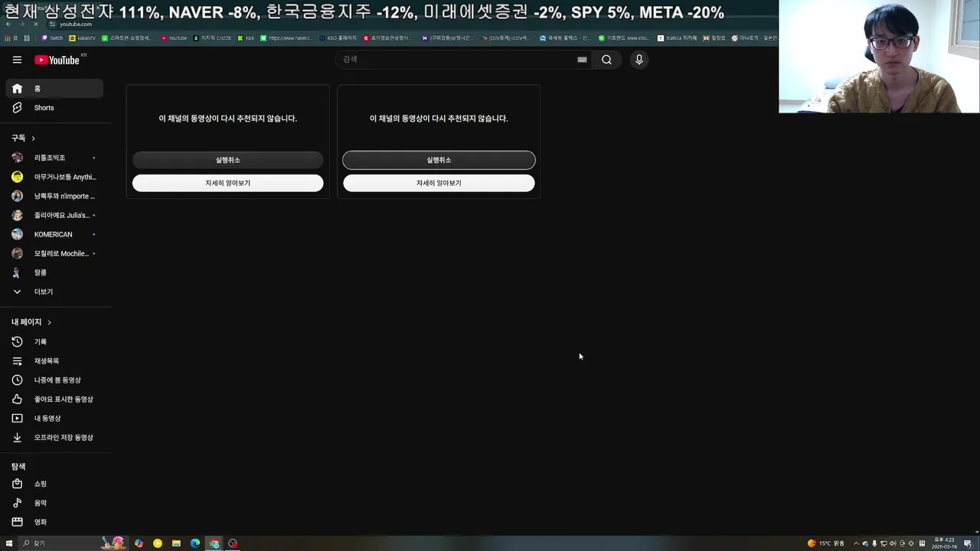Open 랄롱 channel subscription
This screenshot has width=980, height=551.
tap(54, 272)
